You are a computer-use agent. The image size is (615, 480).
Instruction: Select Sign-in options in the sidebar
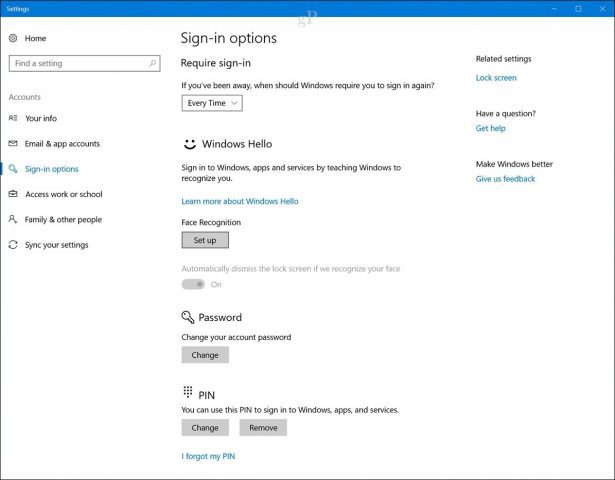click(51, 169)
